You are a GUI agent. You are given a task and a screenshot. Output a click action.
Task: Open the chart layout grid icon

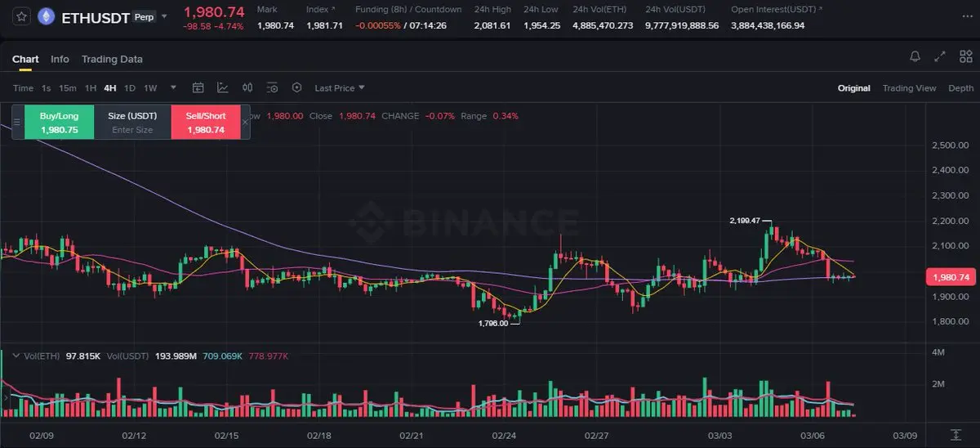pyautogui.click(x=966, y=56)
